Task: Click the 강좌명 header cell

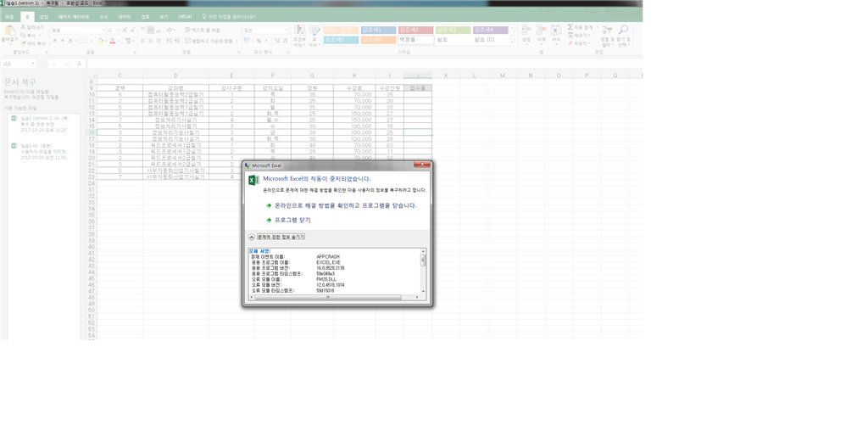Action: click(176, 87)
